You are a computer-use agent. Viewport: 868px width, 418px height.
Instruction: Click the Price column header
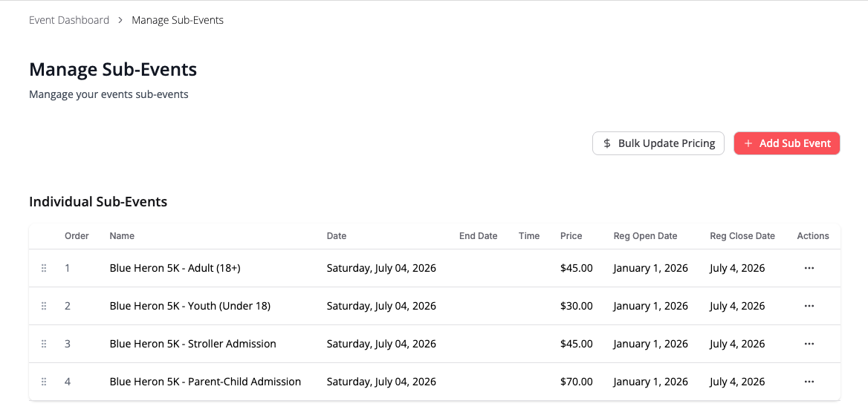pyautogui.click(x=571, y=236)
